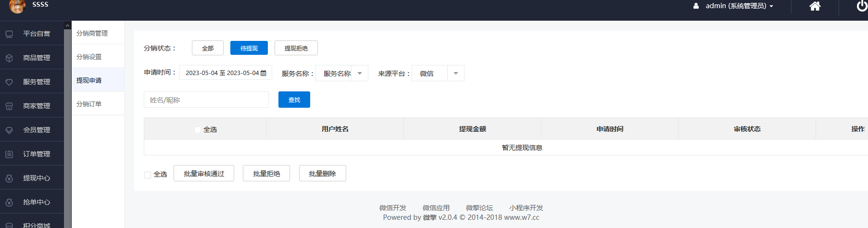This screenshot has height=228, width=868.
Task: Click the 商家管理 shop icon
Action: [x=9, y=106]
